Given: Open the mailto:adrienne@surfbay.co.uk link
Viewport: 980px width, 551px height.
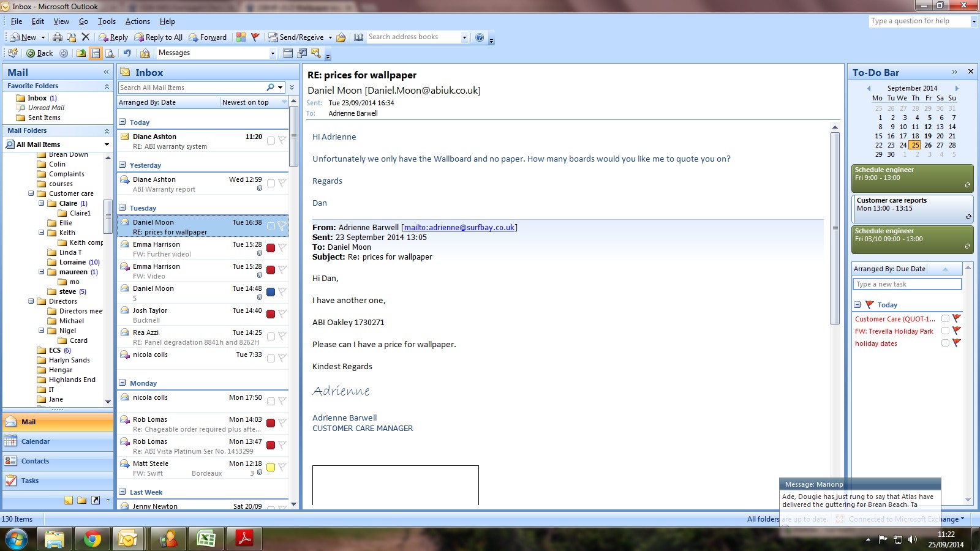Looking at the screenshot, I should point(459,227).
